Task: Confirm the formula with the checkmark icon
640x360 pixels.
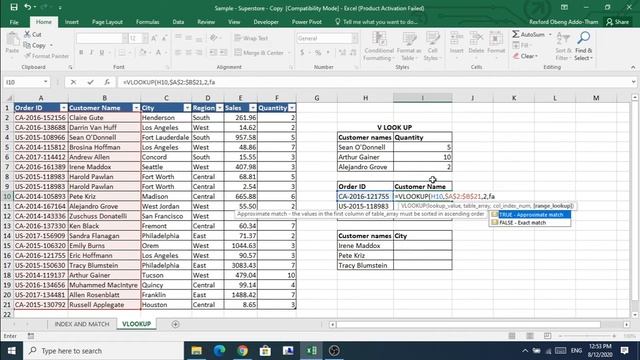Action: 90,82
